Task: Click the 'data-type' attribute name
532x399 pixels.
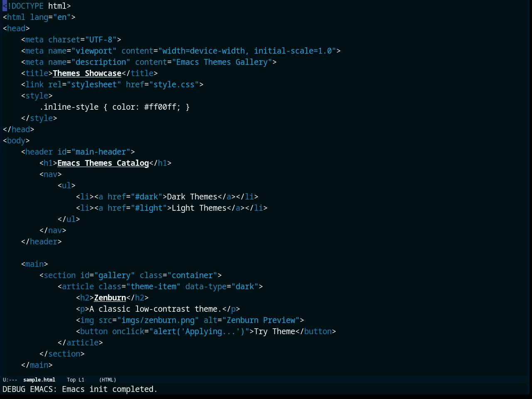Action: coord(206,287)
